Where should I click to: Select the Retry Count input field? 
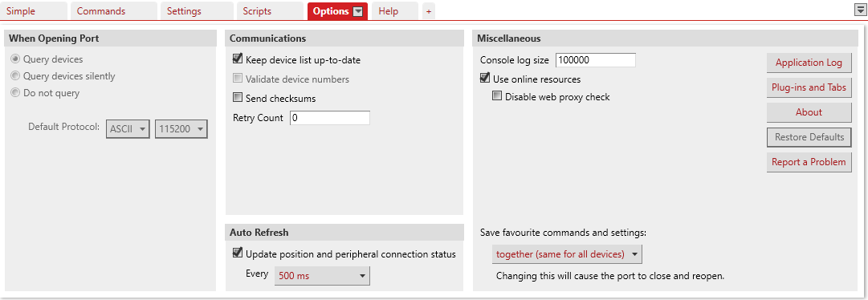tap(330, 118)
